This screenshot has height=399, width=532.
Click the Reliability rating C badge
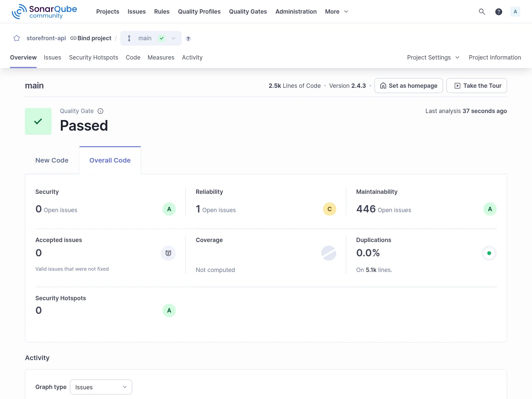(330, 209)
